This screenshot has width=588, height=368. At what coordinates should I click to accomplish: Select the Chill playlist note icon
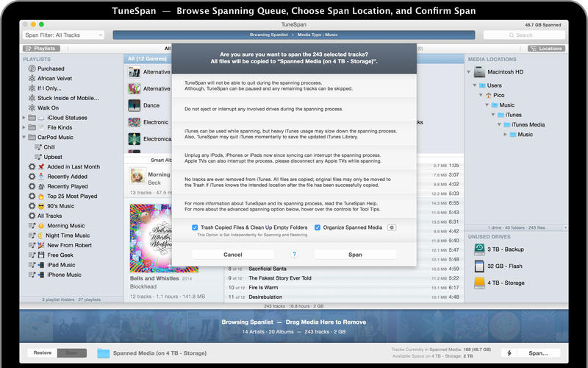(38, 146)
